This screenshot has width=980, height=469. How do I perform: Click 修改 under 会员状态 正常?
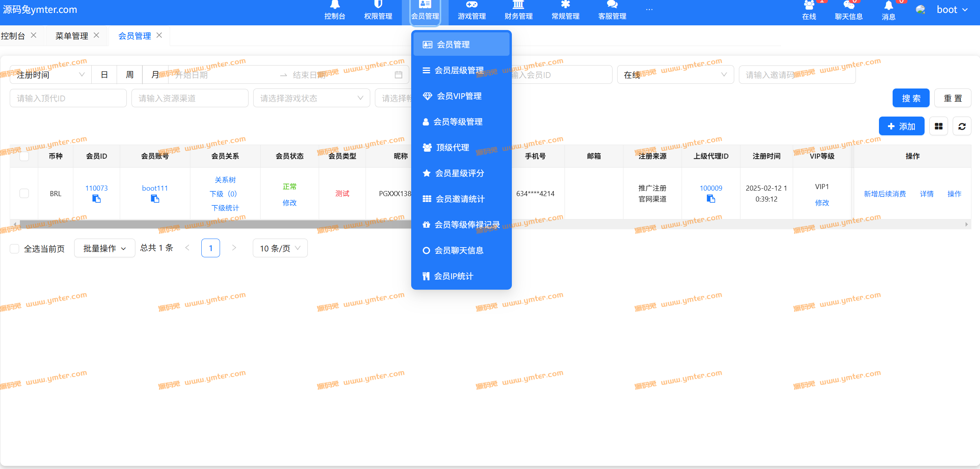click(289, 203)
